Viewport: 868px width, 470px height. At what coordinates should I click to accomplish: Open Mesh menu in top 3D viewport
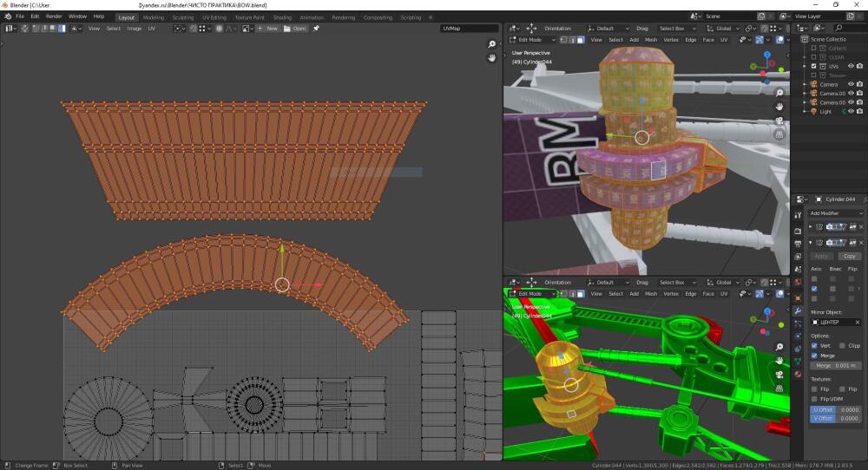(x=651, y=40)
